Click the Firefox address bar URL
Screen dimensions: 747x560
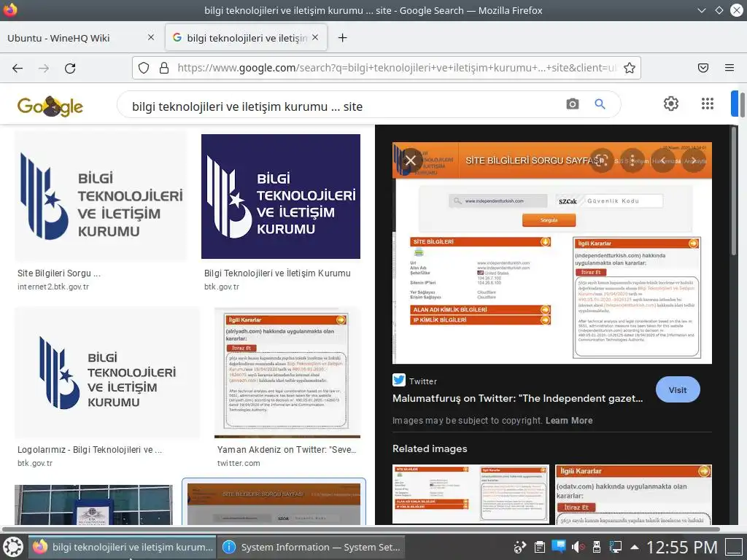tap(396, 68)
